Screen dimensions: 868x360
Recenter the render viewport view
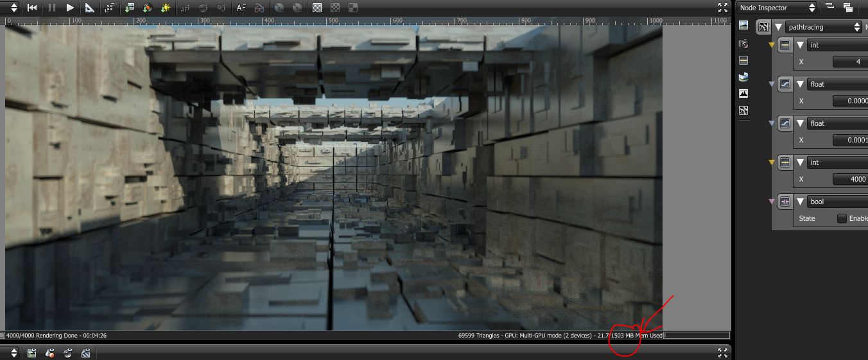[110, 8]
